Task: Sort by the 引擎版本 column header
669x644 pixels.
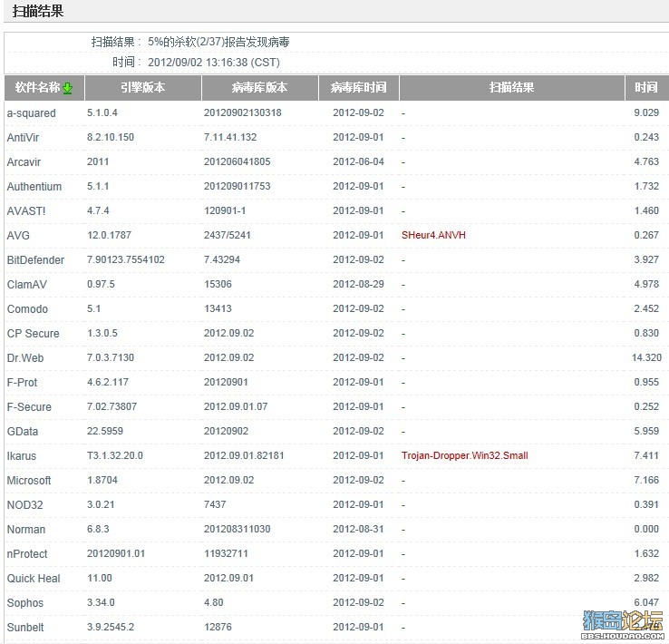Action: (143, 88)
